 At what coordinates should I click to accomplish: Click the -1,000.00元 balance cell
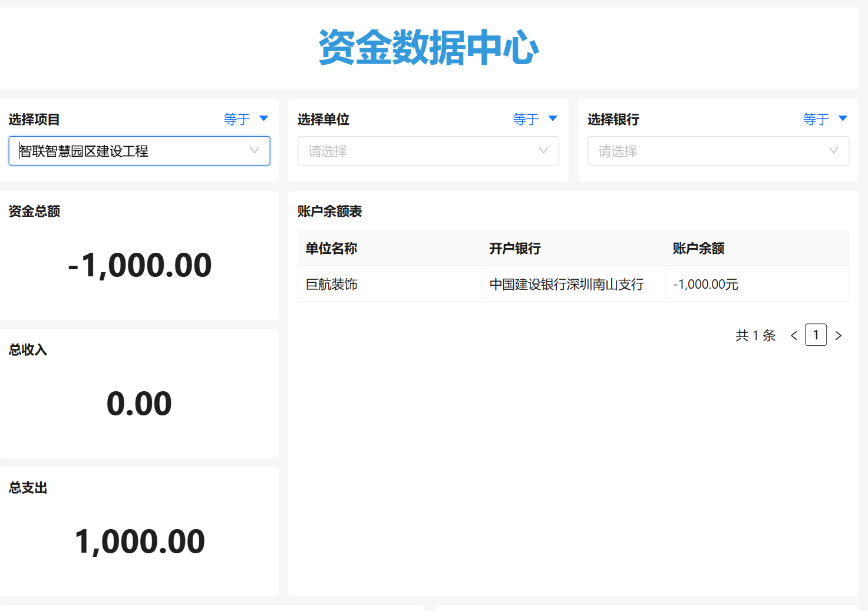pyautogui.click(x=705, y=283)
